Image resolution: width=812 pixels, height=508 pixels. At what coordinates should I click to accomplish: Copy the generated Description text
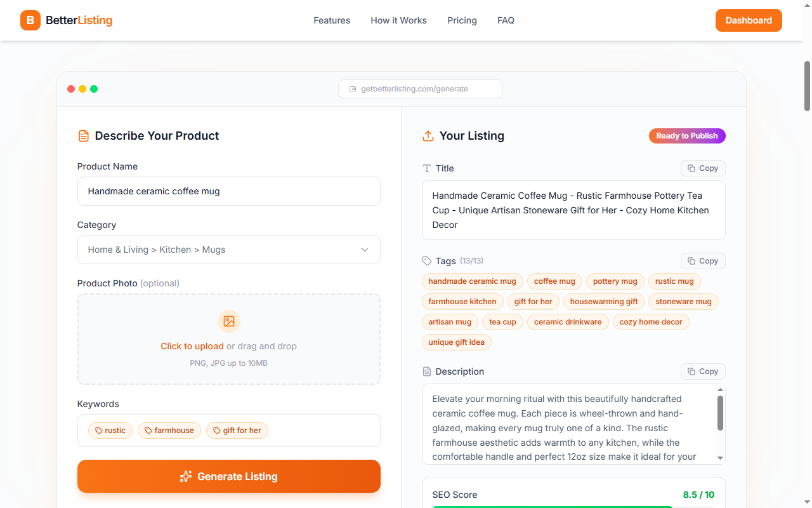coord(702,371)
